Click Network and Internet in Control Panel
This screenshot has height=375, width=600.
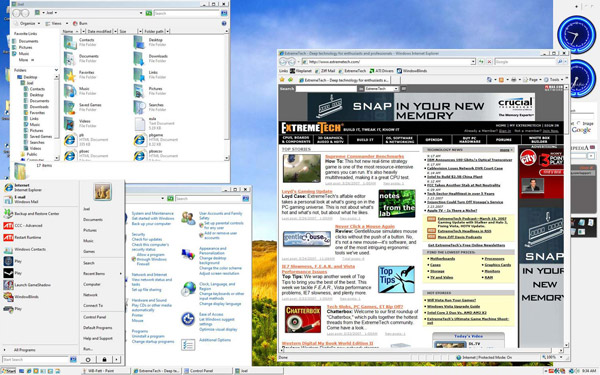[x=149, y=274]
